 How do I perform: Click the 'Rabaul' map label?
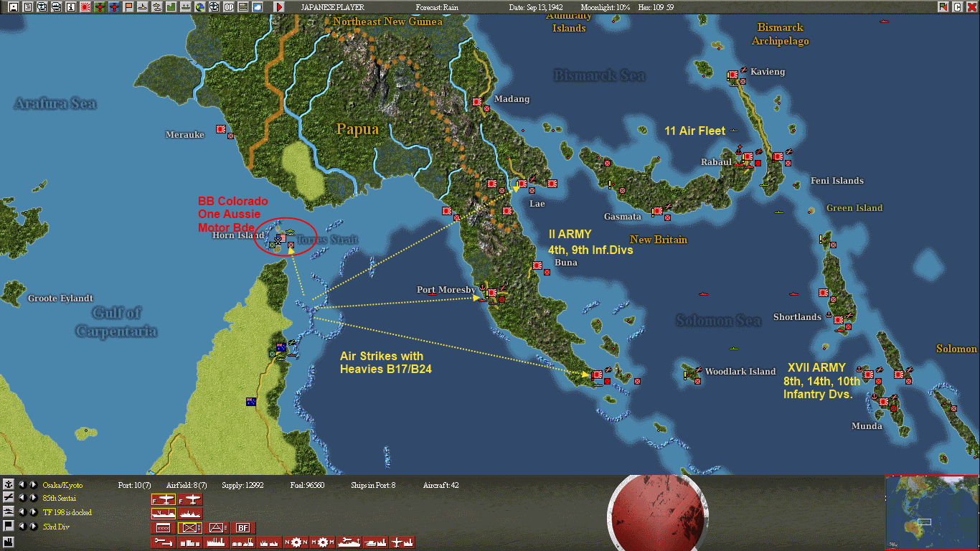click(x=716, y=162)
